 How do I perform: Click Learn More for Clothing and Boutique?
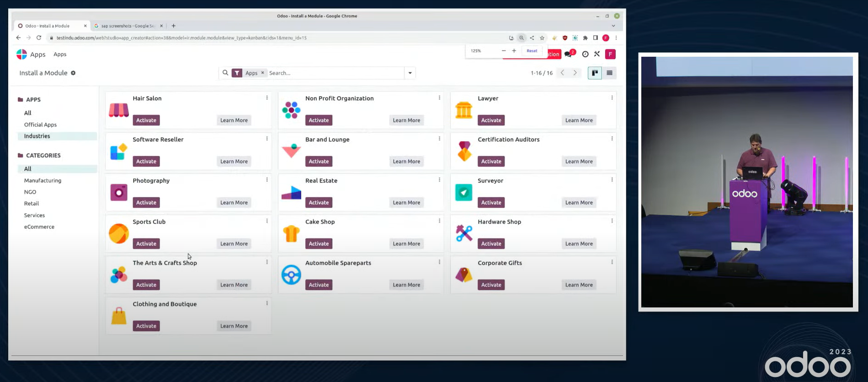(234, 326)
